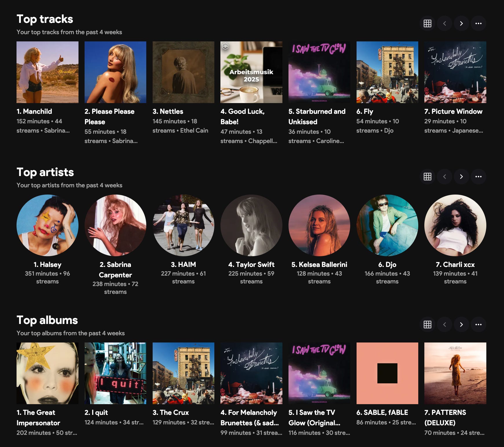Image resolution: width=504 pixels, height=447 pixels.
Task: Open Sabrina Carpenter's artist photo
Action: pyautogui.click(x=115, y=225)
